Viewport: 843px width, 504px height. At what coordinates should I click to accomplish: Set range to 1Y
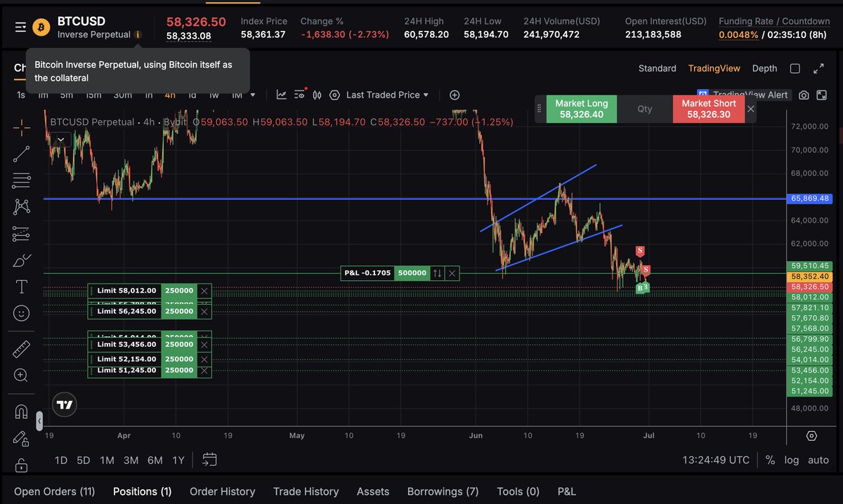[x=178, y=460]
